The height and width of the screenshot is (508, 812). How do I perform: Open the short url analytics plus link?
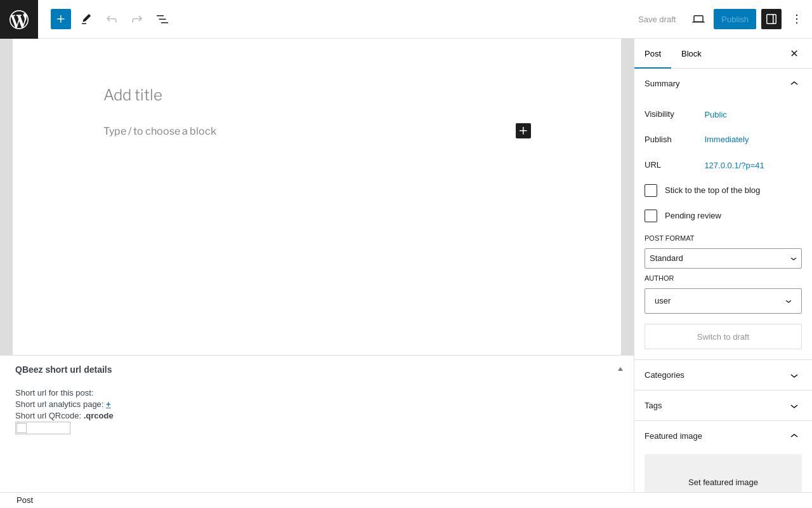point(108,404)
